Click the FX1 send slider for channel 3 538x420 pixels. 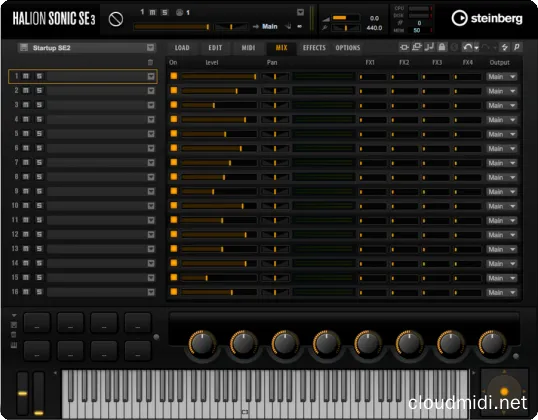[373, 106]
